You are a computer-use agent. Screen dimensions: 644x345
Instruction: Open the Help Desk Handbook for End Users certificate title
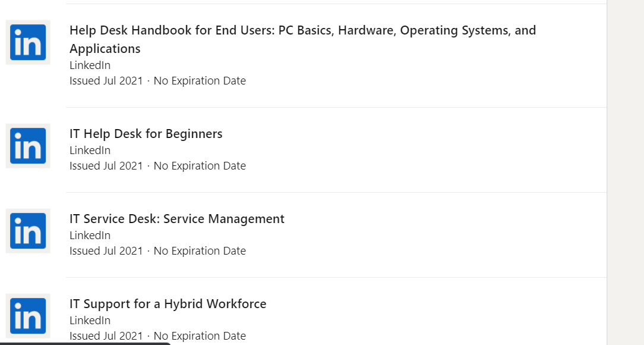[x=303, y=39]
